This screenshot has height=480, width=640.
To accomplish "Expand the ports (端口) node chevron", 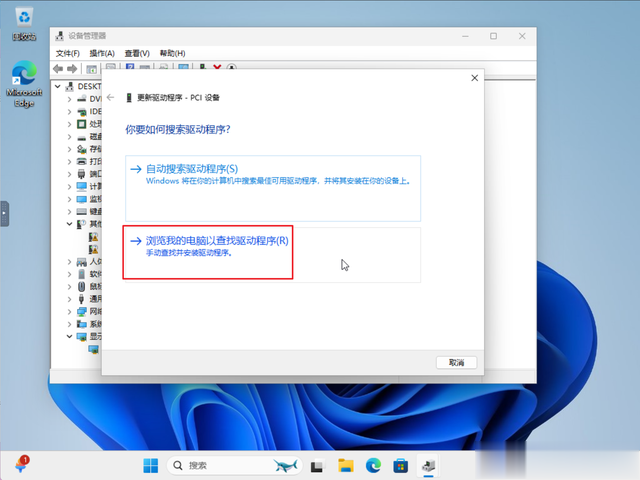I will [69, 174].
